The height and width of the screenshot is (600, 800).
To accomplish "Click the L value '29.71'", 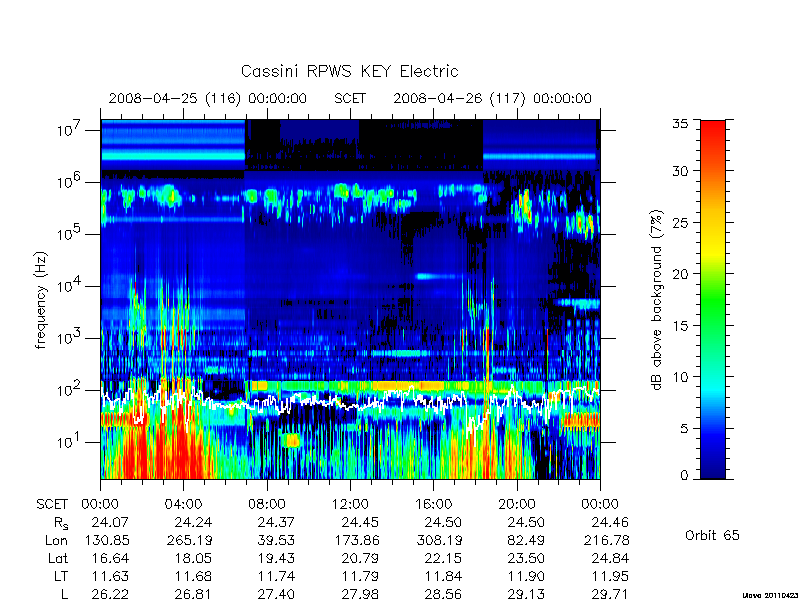I will tap(610, 594).
